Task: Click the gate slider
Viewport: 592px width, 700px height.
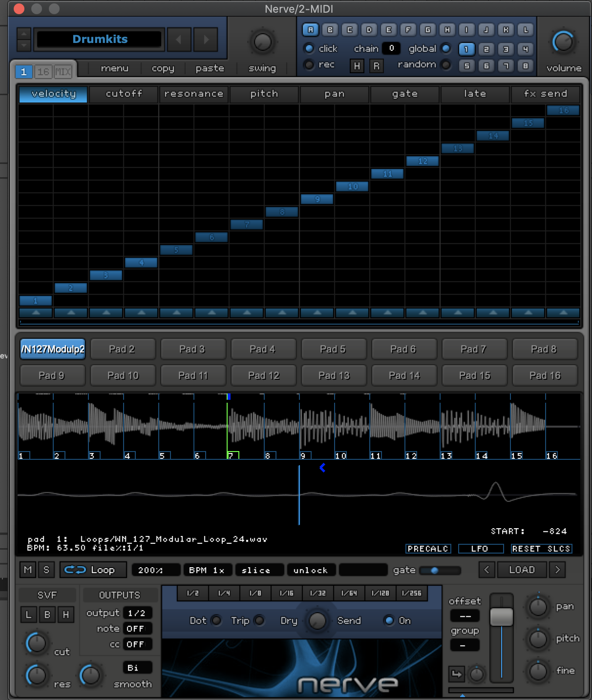Action: [440, 570]
